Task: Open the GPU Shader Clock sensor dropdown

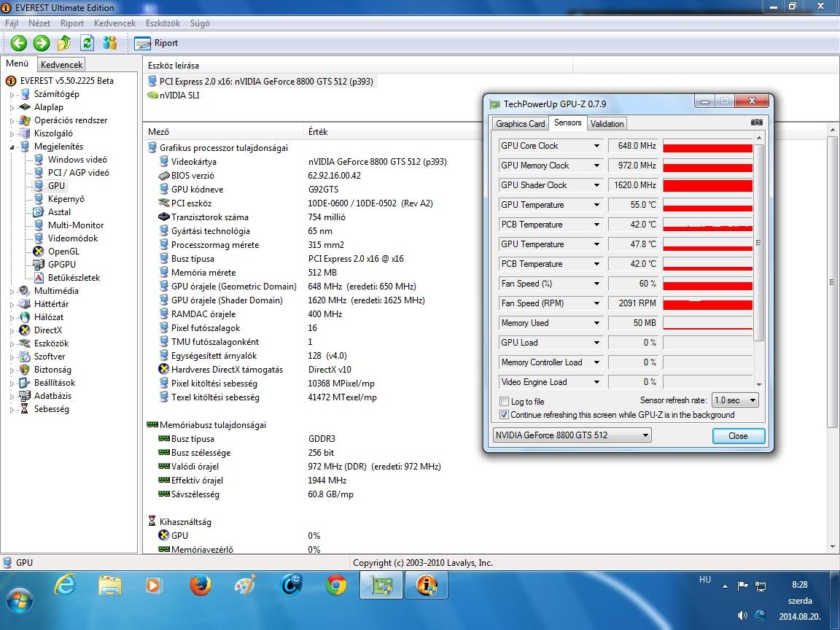Action: pos(596,184)
